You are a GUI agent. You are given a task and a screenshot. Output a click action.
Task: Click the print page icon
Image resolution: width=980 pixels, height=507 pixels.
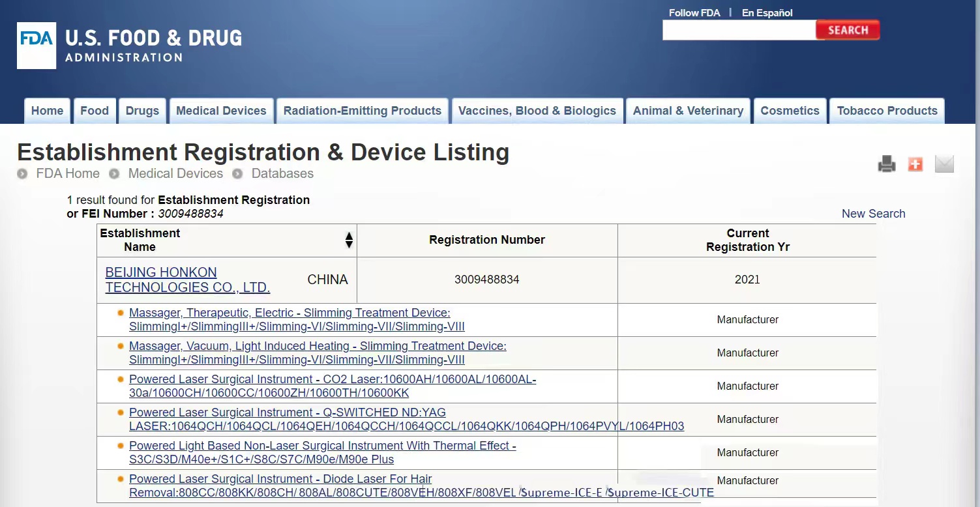(887, 164)
